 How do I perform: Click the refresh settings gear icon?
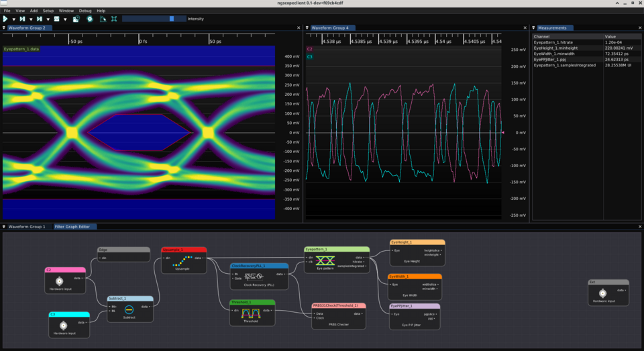(x=89, y=19)
